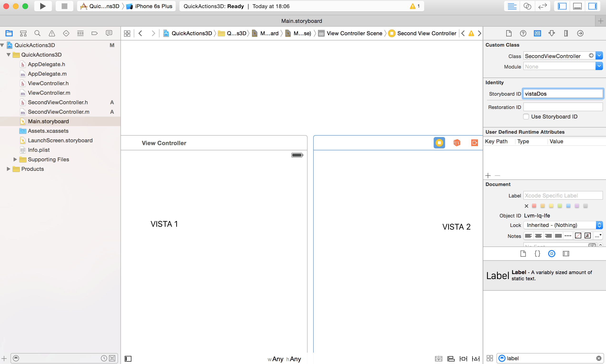Toggle the document outline panel
The height and width of the screenshot is (364, 606).
[x=128, y=359]
